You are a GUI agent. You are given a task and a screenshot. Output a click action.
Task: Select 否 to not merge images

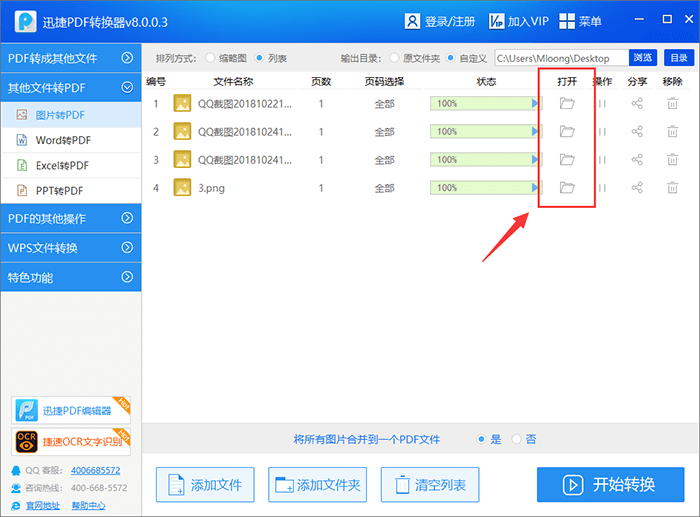517,439
